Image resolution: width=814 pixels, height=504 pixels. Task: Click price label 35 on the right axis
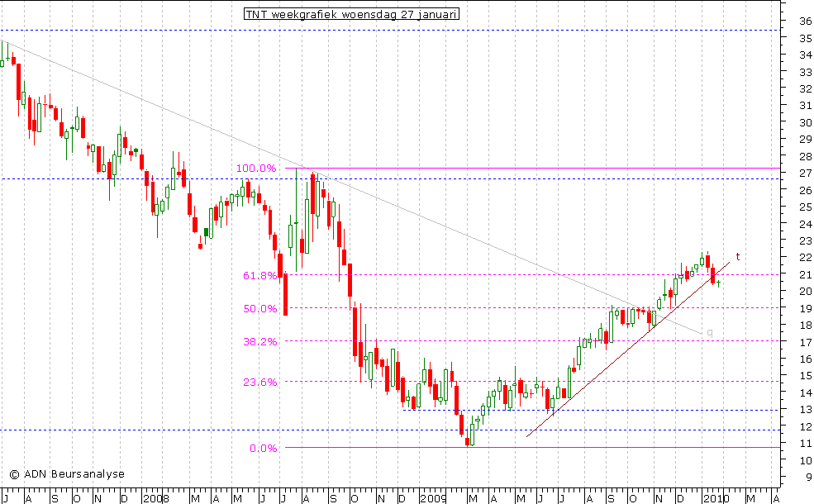pos(806,38)
